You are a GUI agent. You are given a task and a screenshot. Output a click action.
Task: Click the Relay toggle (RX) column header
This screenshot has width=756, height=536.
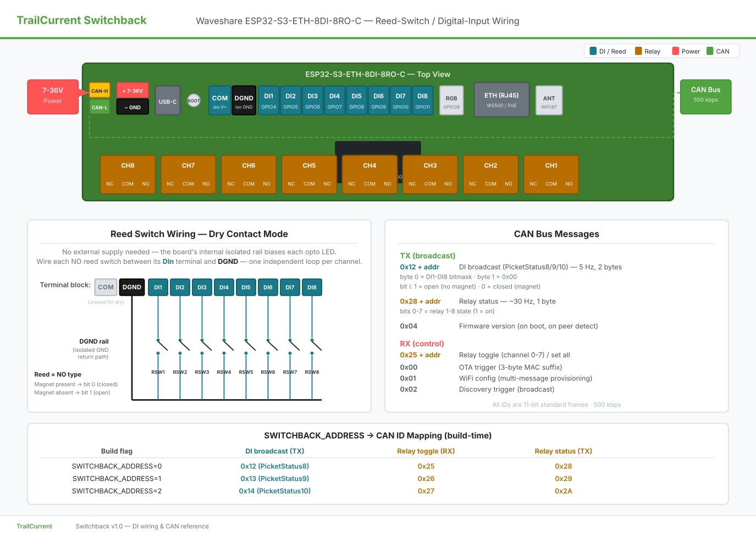[426, 451]
